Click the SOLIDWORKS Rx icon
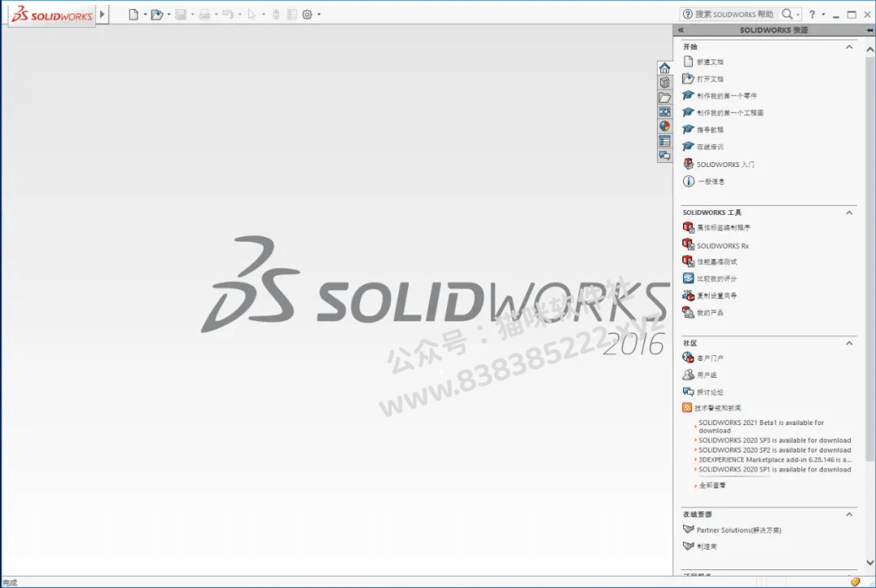The height and width of the screenshot is (588, 876). point(688,244)
